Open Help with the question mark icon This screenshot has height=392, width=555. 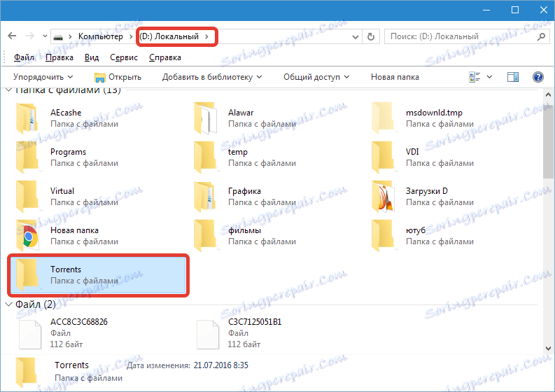coord(538,77)
